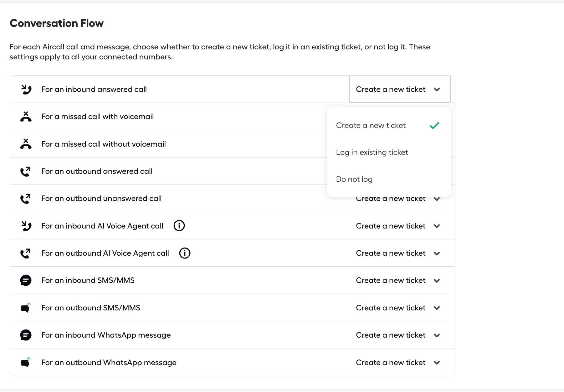Click the 'For an inbound WhatsApp message' row label
564x392 pixels.
(x=106, y=335)
